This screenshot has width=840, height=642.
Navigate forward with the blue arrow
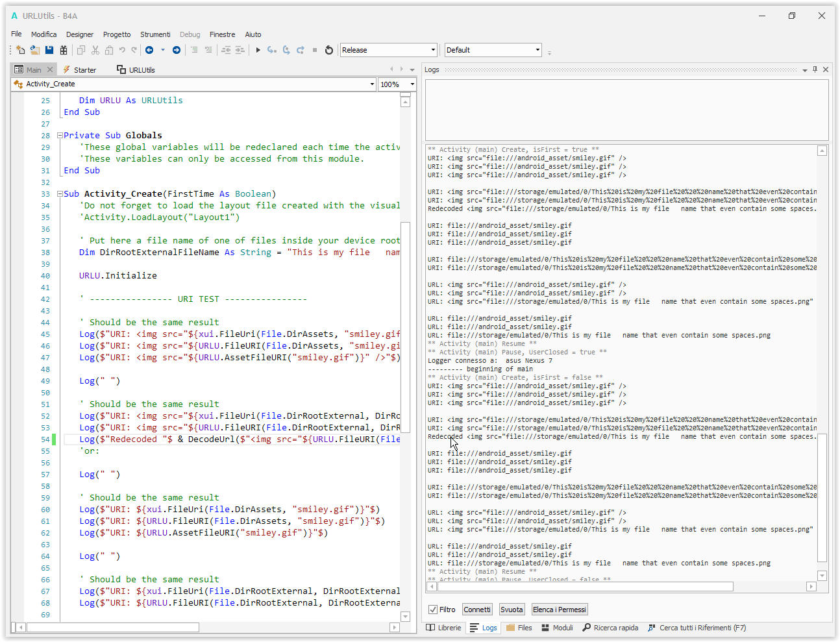coord(177,50)
